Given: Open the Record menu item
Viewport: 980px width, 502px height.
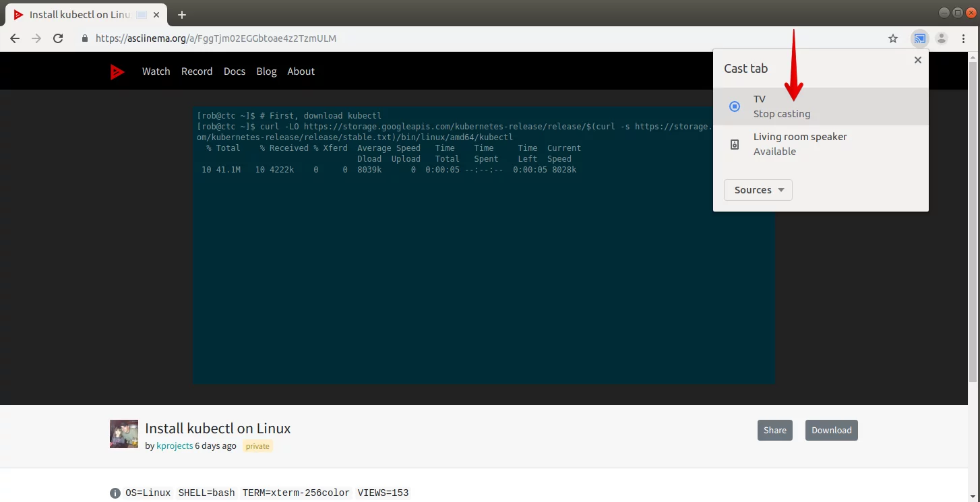Looking at the screenshot, I should coord(197,71).
